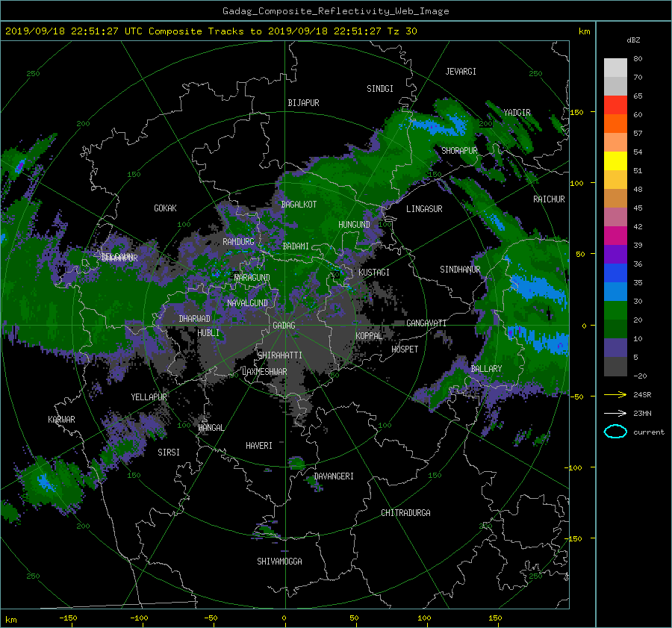
Task: Click the HUNGUND city label
Action: click(354, 225)
